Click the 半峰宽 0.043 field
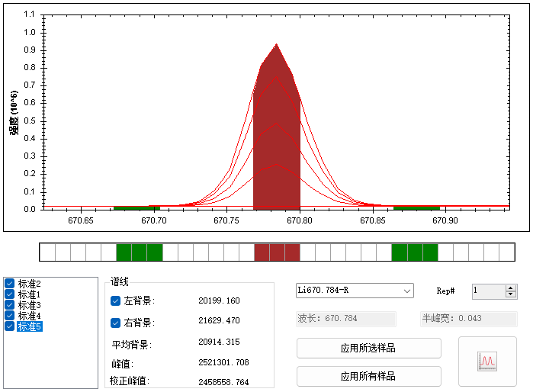This screenshot has height=392, width=533. click(469, 319)
